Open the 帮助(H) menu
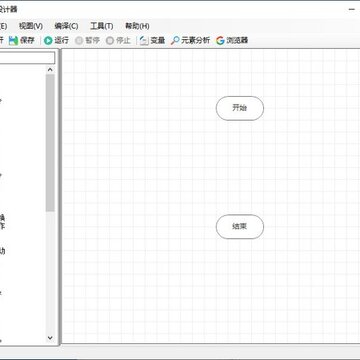 [137, 26]
